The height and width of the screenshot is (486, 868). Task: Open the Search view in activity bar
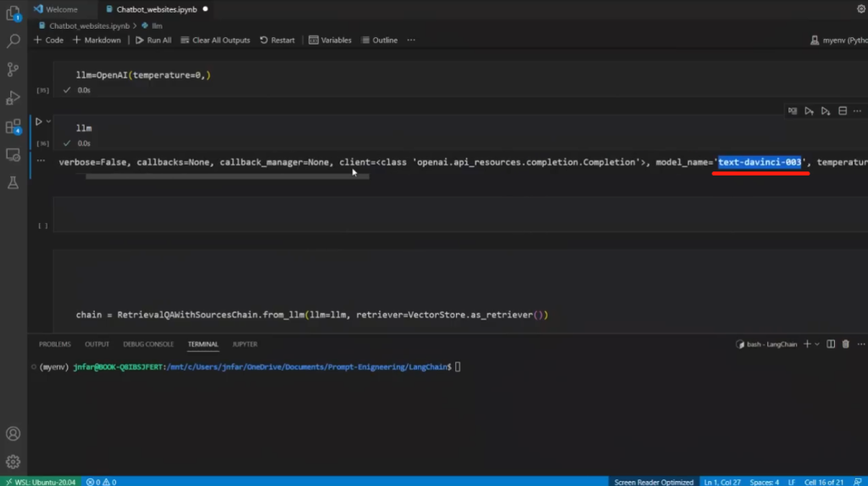coord(13,41)
